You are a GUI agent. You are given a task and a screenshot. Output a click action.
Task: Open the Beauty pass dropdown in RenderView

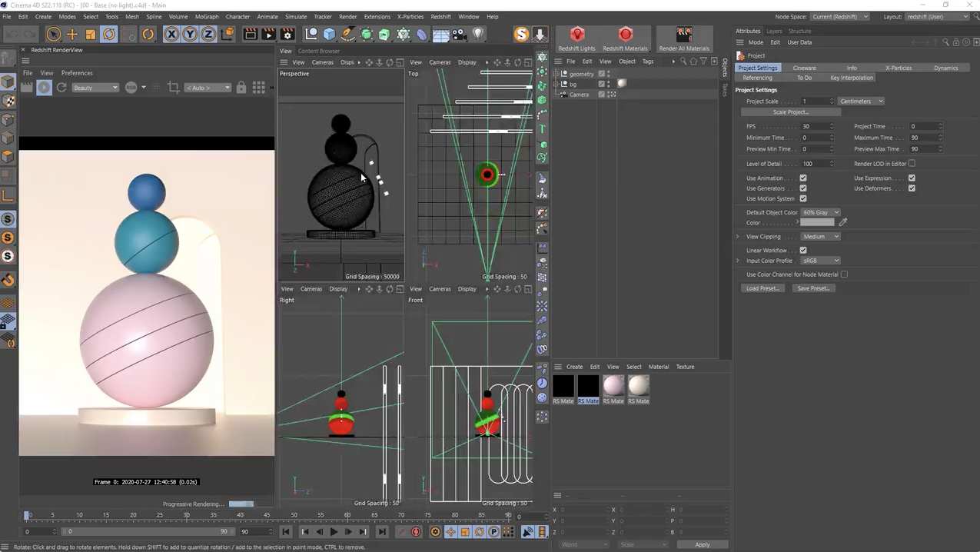pyautogui.click(x=95, y=87)
